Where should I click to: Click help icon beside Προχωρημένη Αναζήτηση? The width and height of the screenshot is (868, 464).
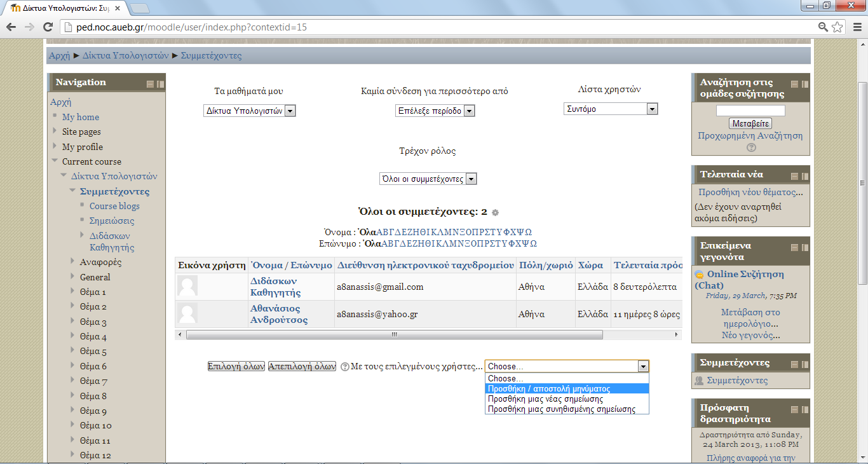pyautogui.click(x=751, y=147)
